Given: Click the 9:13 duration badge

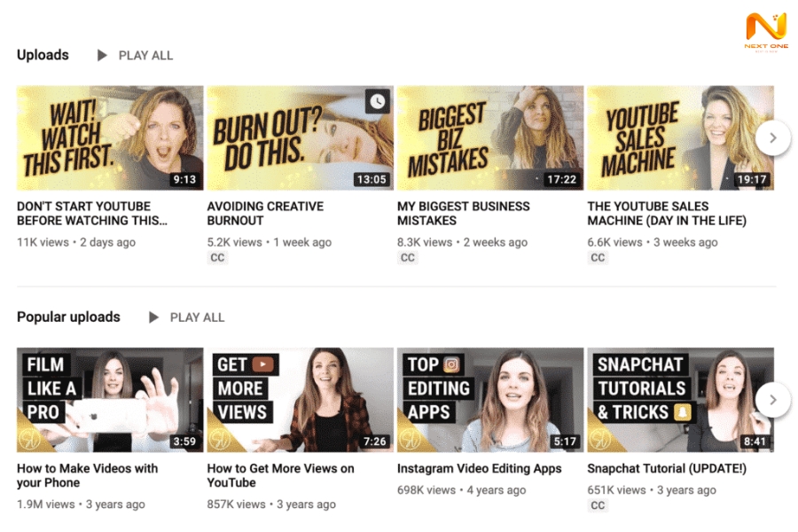Looking at the screenshot, I should point(184,179).
